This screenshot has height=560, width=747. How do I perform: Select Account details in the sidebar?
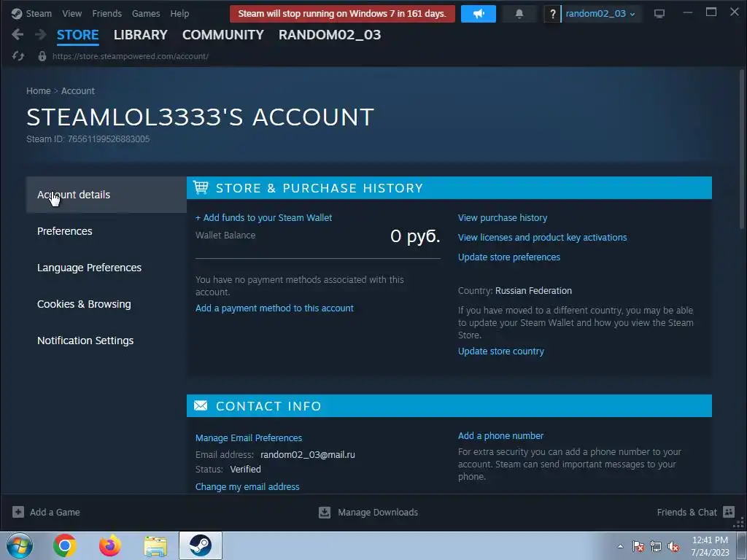click(x=107, y=194)
